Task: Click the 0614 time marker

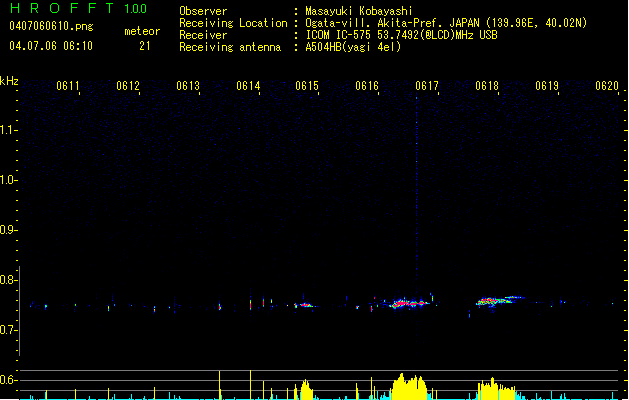Action: click(x=248, y=86)
